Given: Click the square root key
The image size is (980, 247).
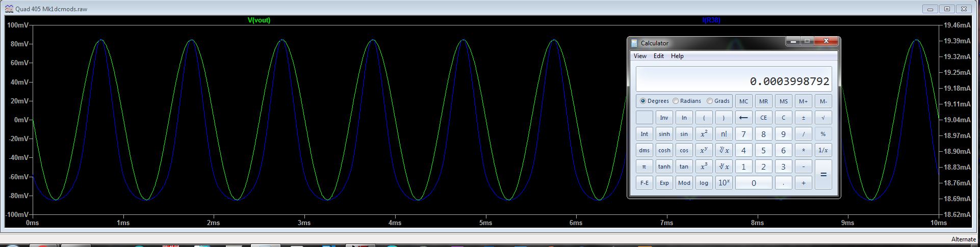Looking at the screenshot, I should click(823, 118).
